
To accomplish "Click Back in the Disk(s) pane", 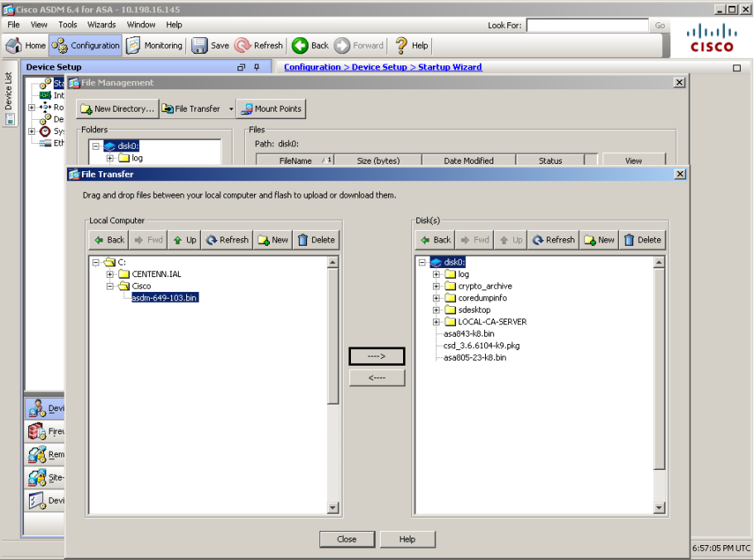I will coord(435,240).
